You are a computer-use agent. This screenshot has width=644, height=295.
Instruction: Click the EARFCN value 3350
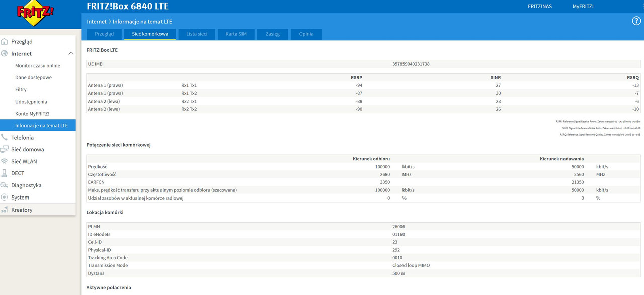pyautogui.click(x=385, y=182)
